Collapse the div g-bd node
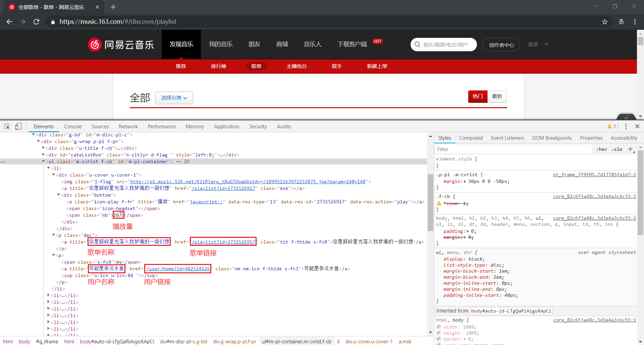Image resolution: width=644 pixels, height=345 pixels. pos(33,135)
